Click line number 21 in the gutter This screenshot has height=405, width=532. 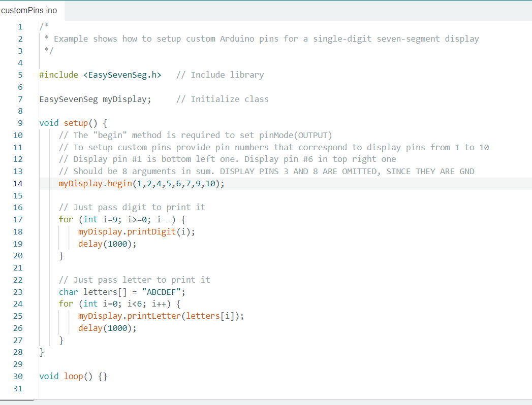click(18, 268)
